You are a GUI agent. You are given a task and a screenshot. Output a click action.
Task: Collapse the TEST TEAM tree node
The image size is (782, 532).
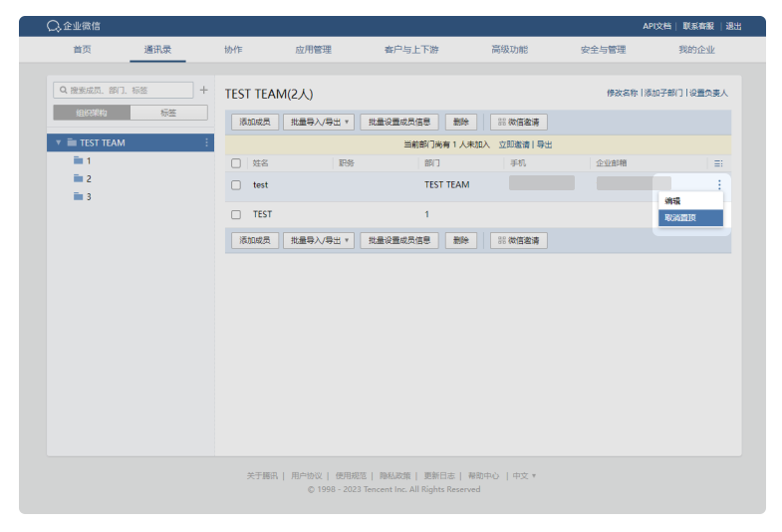[59, 142]
